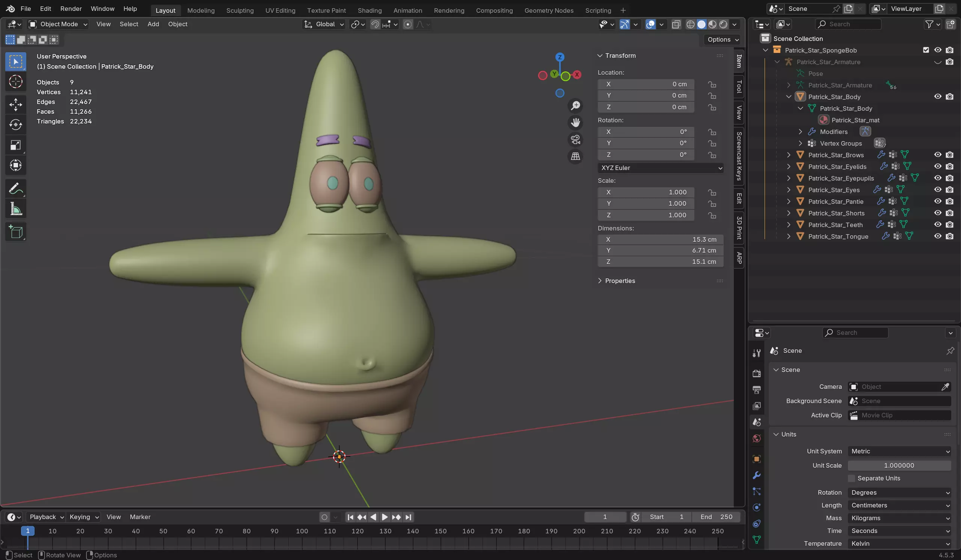Viewport: 961px width, 560px height.
Task: Hide Patrick_Star_Eyelids with its eye icon
Action: point(938,167)
